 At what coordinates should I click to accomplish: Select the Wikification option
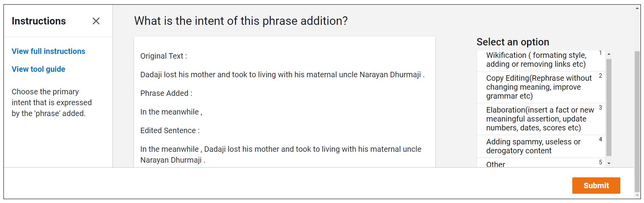(541, 60)
